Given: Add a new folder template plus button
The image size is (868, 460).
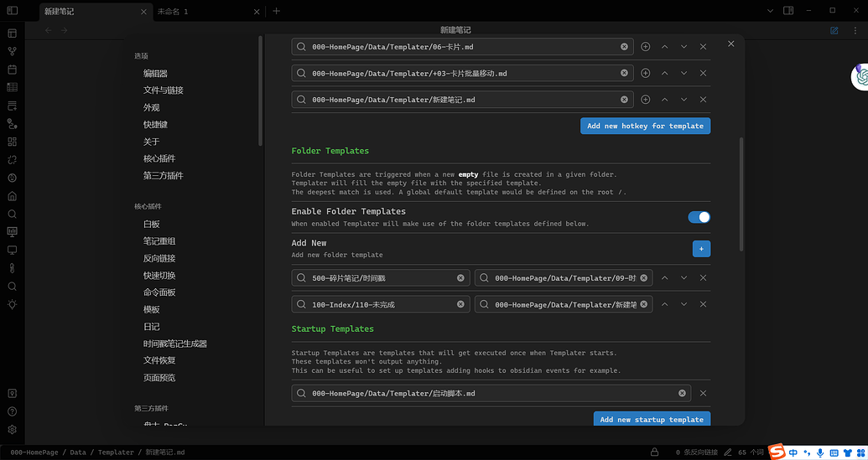Looking at the screenshot, I should coord(701,249).
